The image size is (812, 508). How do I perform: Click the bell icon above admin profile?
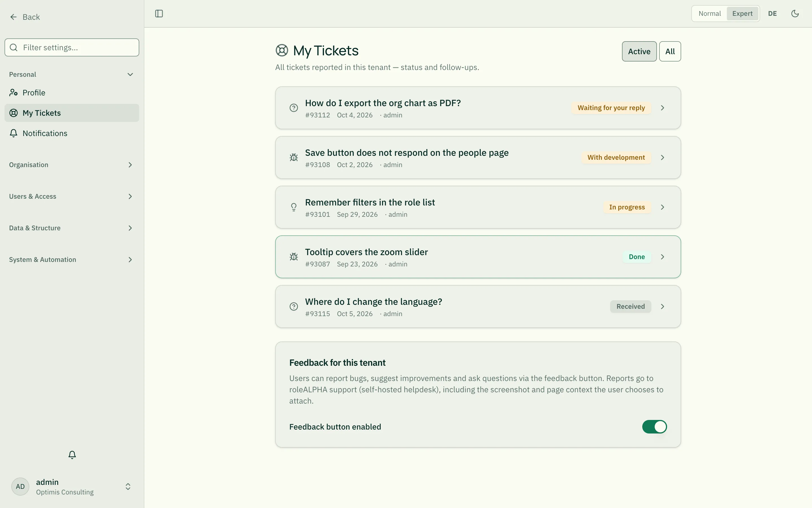coord(72,455)
